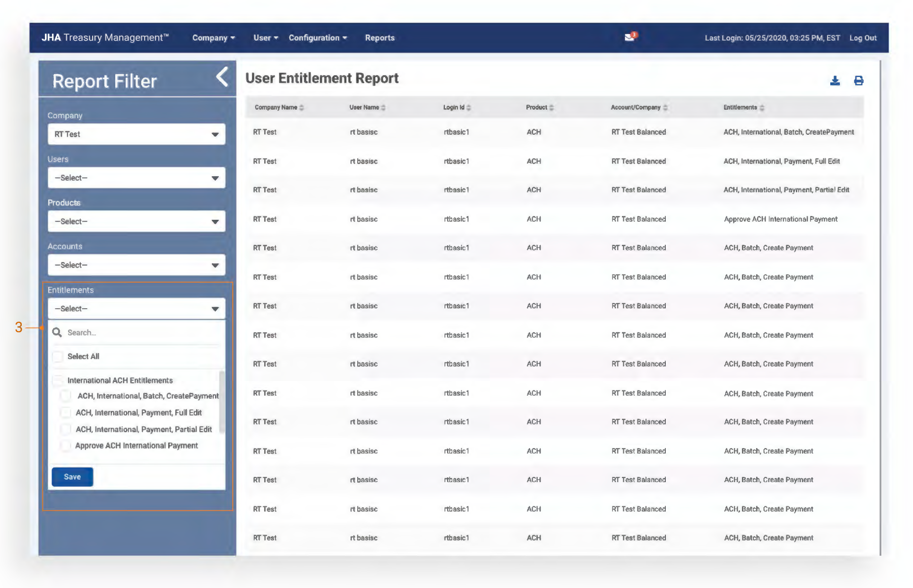Download the User Entitlement Report
The image size is (913, 588).
(835, 81)
